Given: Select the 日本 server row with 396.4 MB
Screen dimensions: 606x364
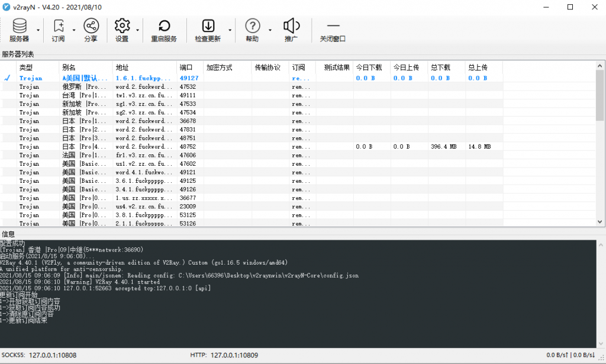Looking at the screenshot, I should coord(86,147).
